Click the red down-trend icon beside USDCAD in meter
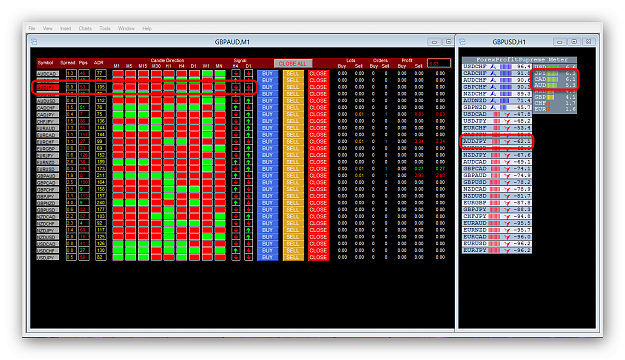625x360 pixels. click(x=507, y=114)
